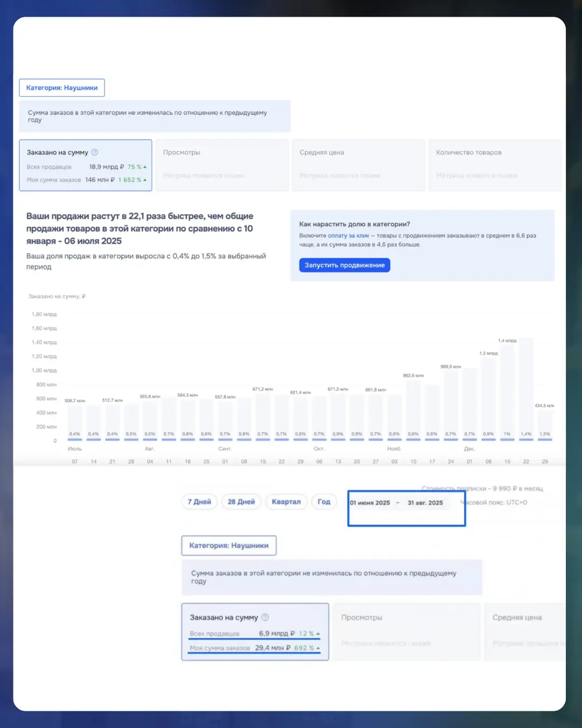Image resolution: width=582 pixels, height=728 pixels.
Task: Follow the "оплату за клик" link
Action: tap(348, 236)
